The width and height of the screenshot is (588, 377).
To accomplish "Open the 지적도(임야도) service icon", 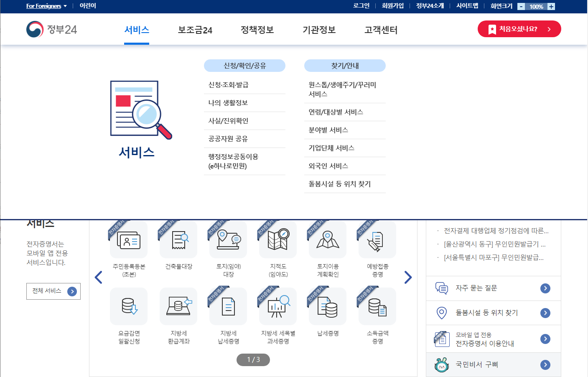I will (x=278, y=240).
